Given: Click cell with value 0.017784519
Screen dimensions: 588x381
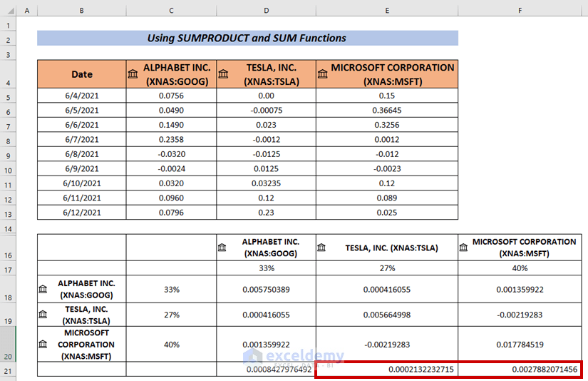Looking at the screenshot, I should tap(520, 344).
